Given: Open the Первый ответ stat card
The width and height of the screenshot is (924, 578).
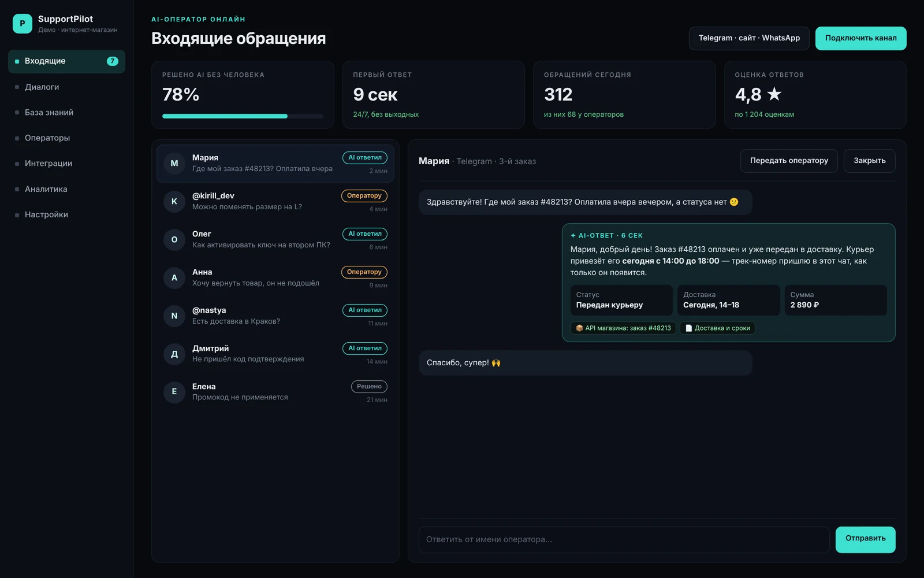Looking at the screenshot, I should (433, 95).
